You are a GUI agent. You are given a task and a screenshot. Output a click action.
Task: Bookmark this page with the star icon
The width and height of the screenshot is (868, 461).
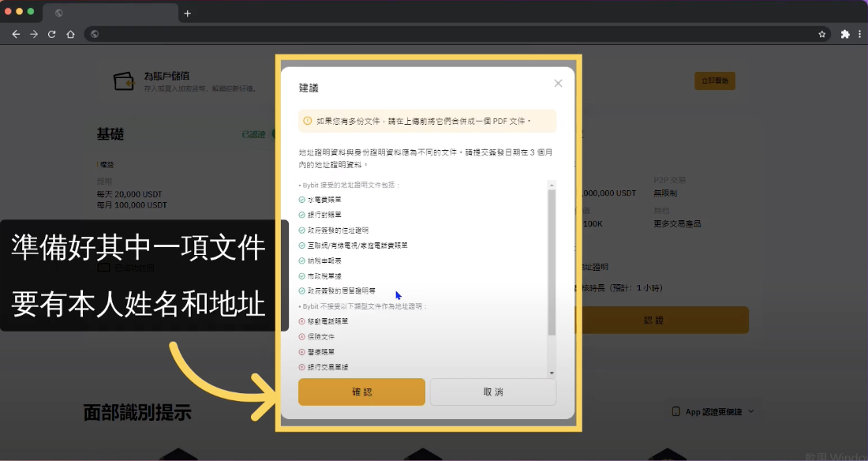[822, 35]
